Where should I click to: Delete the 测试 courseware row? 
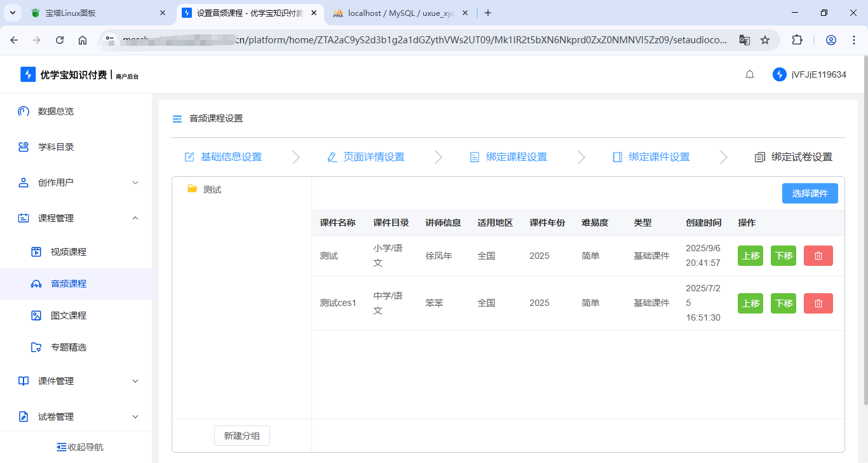pos(818,256)
